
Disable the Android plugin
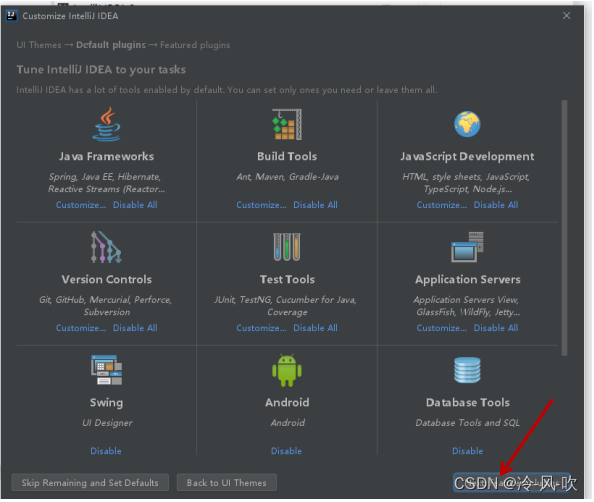[x=286, y=451]
